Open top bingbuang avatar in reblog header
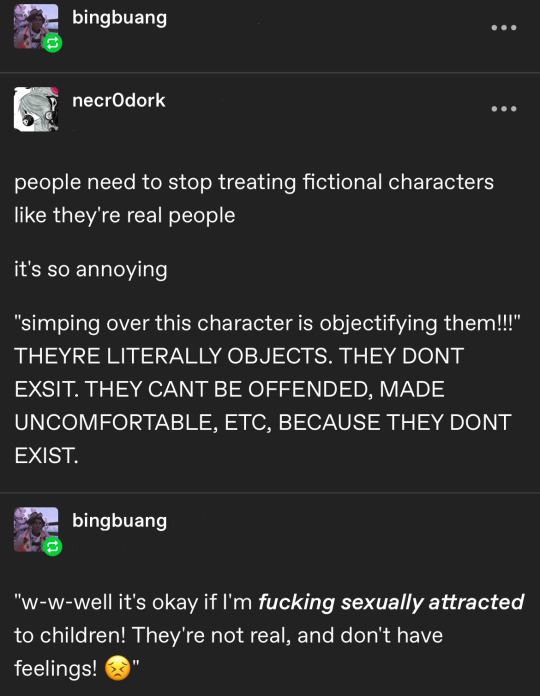This screenshot has height=696, width=540. click(36, 26)
